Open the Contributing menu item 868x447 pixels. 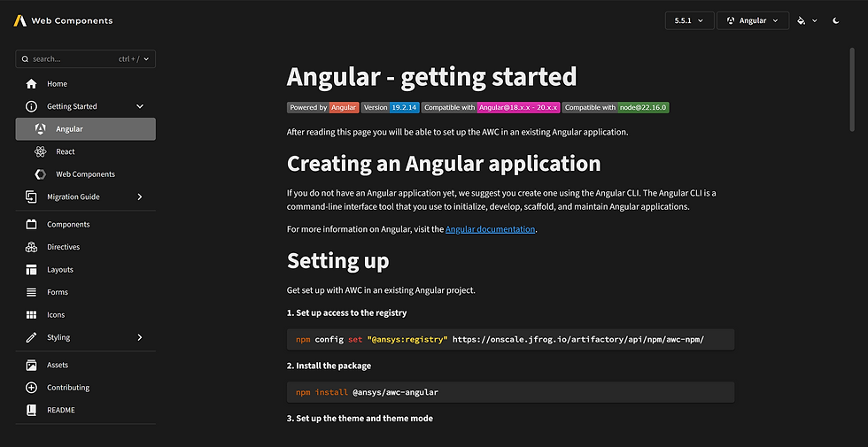85,388
